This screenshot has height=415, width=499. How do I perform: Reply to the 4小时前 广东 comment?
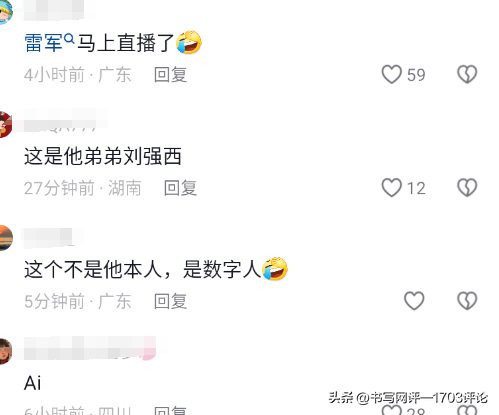coord(170,75)
